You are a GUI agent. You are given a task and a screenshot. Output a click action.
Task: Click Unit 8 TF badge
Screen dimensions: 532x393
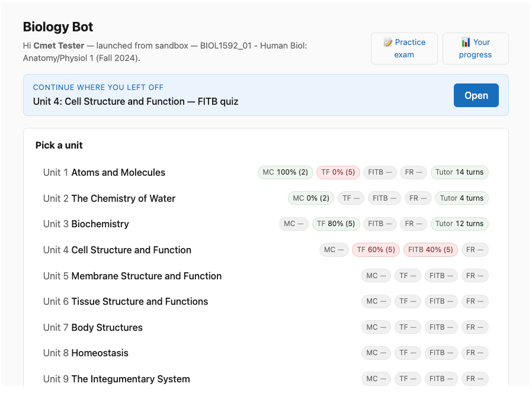[408, 353]
